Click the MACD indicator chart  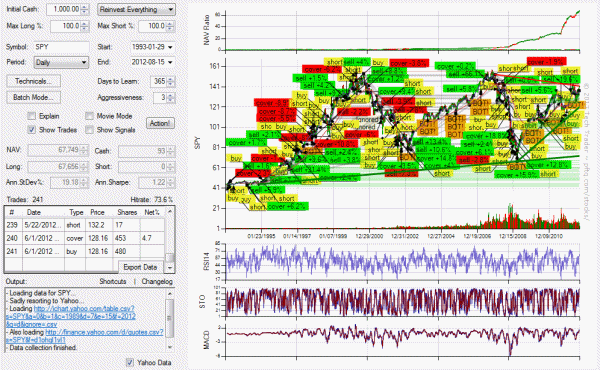(403, 341)
